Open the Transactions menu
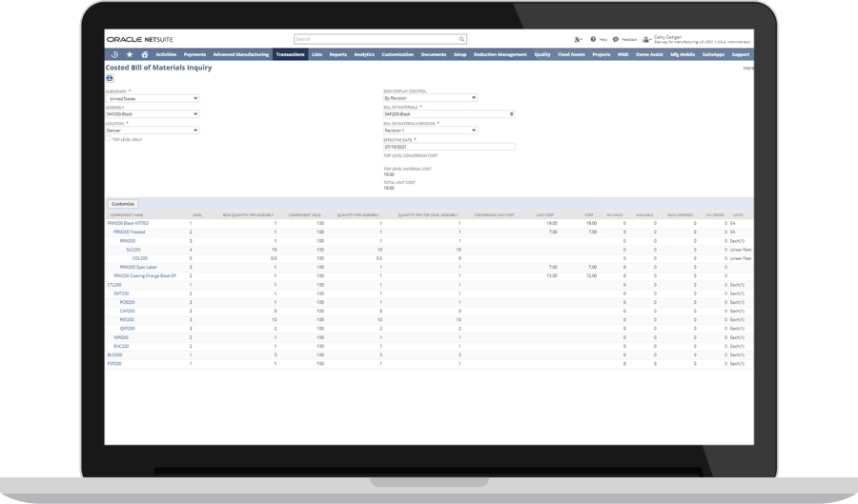The height and width of the screenshot is (504, 858). [x=290, y=54]
